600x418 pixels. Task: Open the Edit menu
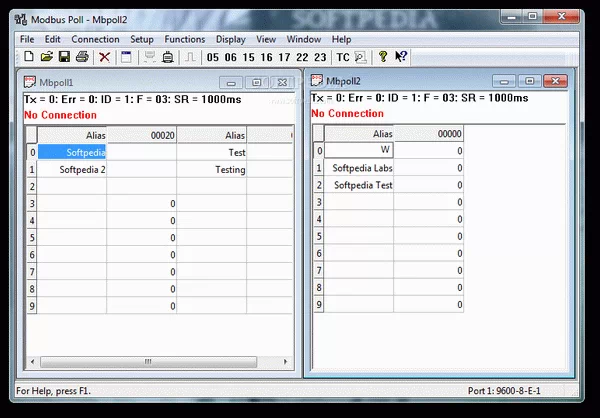click(52, 39)
